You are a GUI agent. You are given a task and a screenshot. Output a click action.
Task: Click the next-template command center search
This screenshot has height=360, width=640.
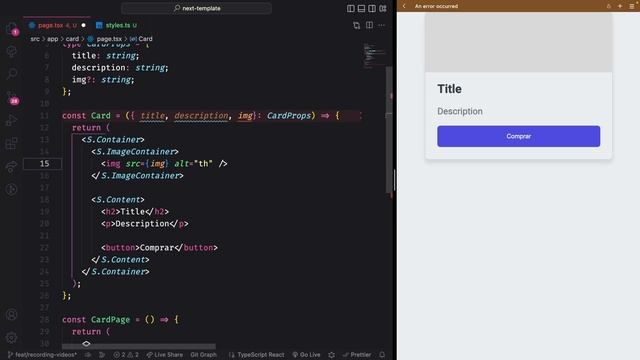[x=197, y=8]
